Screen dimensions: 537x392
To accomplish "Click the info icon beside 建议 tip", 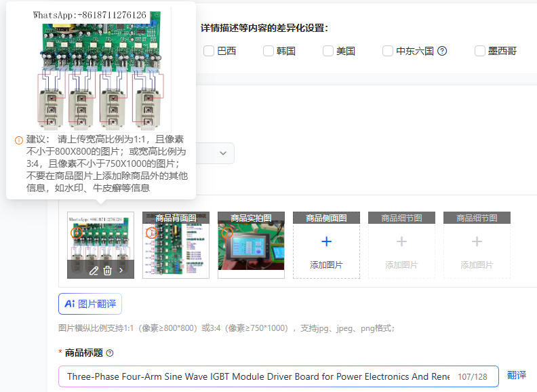I will tap(18, 140).
